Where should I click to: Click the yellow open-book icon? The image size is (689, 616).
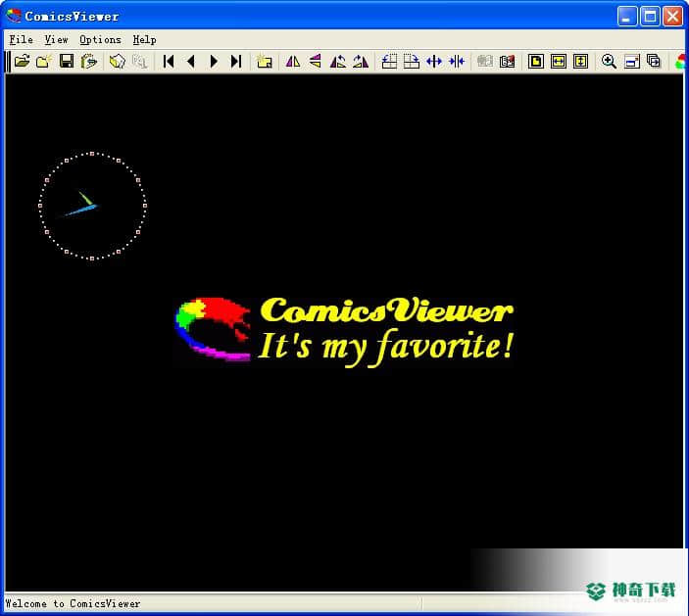pyautogui.click(x=118, y=61)
